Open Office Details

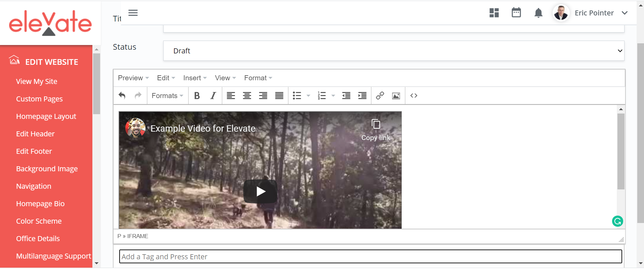point(38,238)
